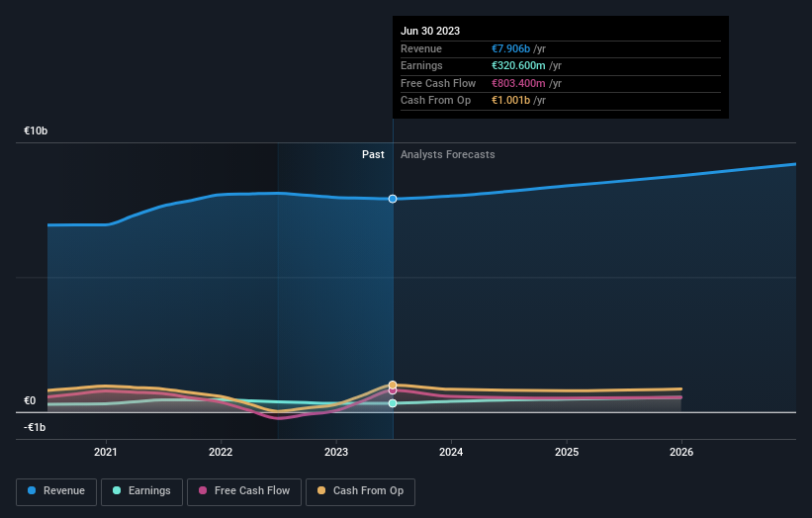
Task: Click the 2022 x-axis label
Action: (x=221, y=452)
